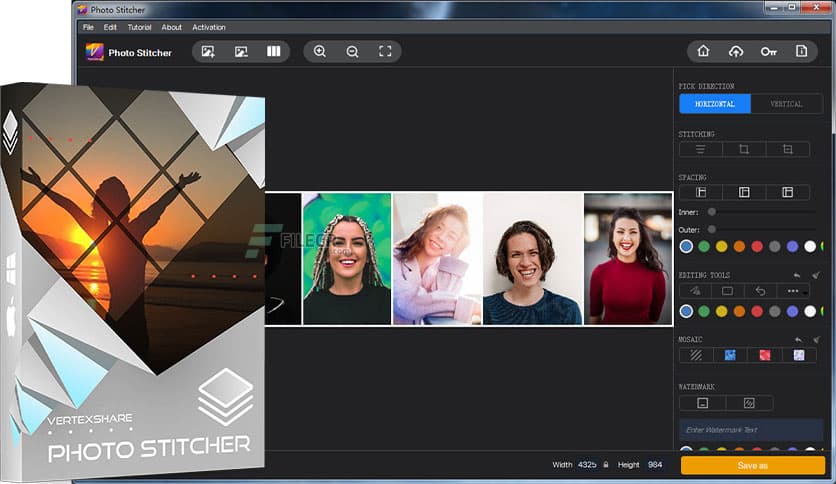Click the first watermark position icon
Viewport: 836px width, 484px height.
(x=703, y=403)
